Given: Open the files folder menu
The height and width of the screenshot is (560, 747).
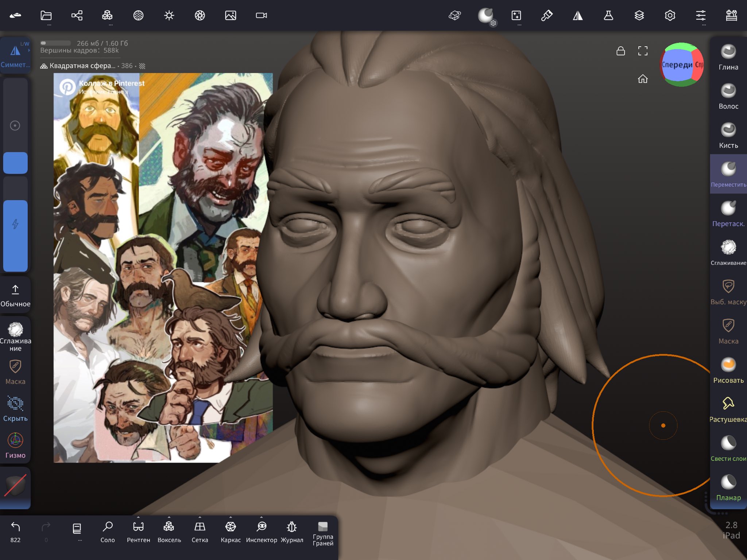Looking at the screenshot, I should [46, 15].
